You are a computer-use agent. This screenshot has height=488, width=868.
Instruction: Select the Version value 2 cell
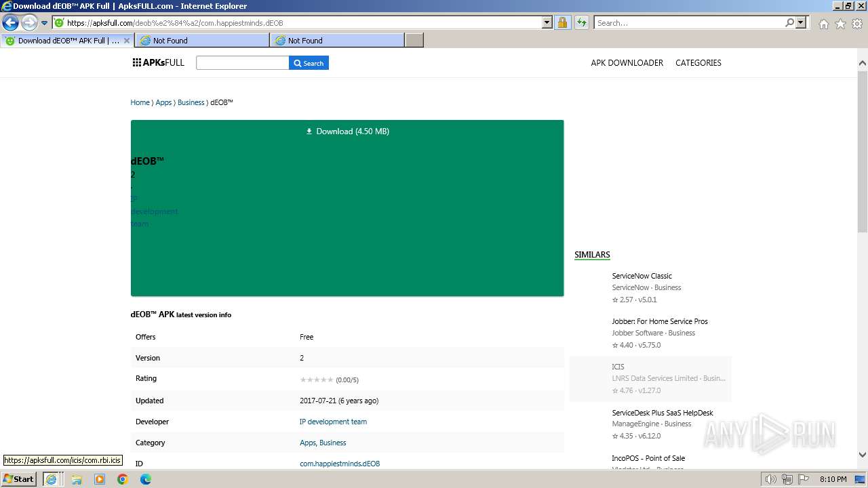pos(302,358)
